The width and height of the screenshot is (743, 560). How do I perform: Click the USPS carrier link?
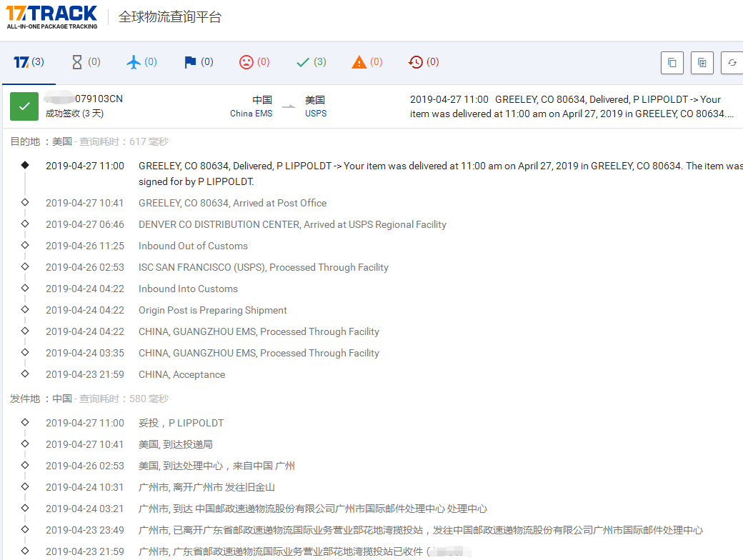click(316, 114)
